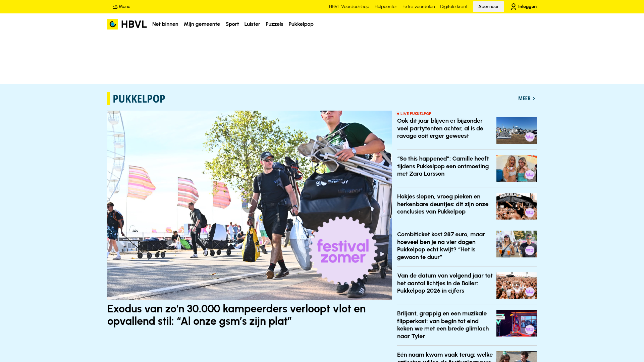Image resolution: width=644 pixels, height=362 pixels.
Task: Open the Camille meets Zara Larsson article
Action: pos(443,166)
